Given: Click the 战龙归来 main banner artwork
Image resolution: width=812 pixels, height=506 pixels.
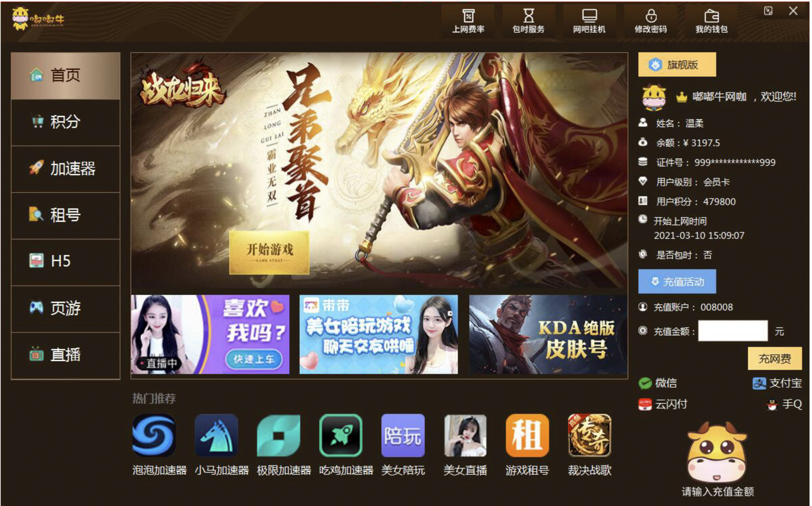Looking at the screenshot, I should [x=379, y=170].
